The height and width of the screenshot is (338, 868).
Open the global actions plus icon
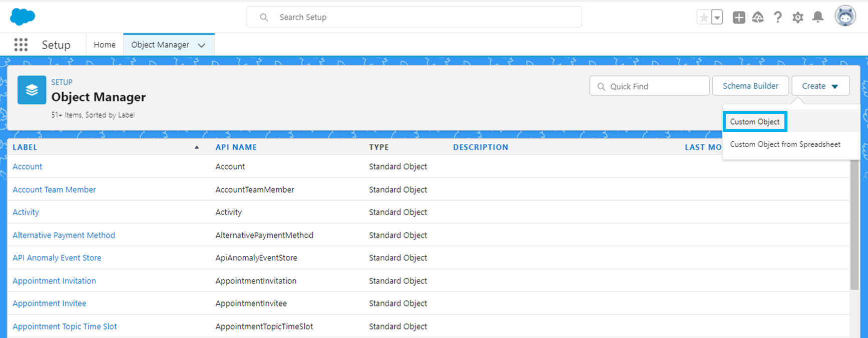tap(738, 17)
